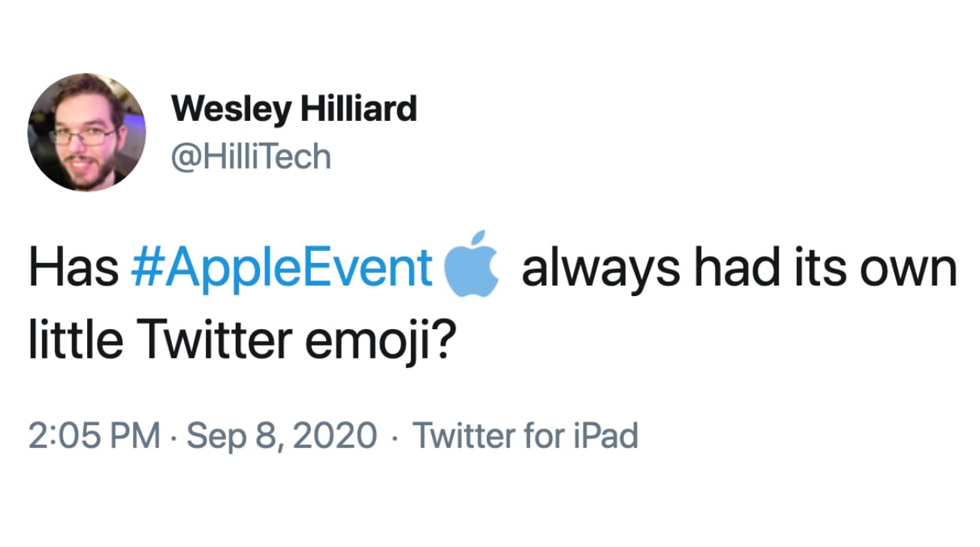This screenshot has width=980, height=547.
Task: Click the "Sep 8, 2020" date
Action: 281,436
